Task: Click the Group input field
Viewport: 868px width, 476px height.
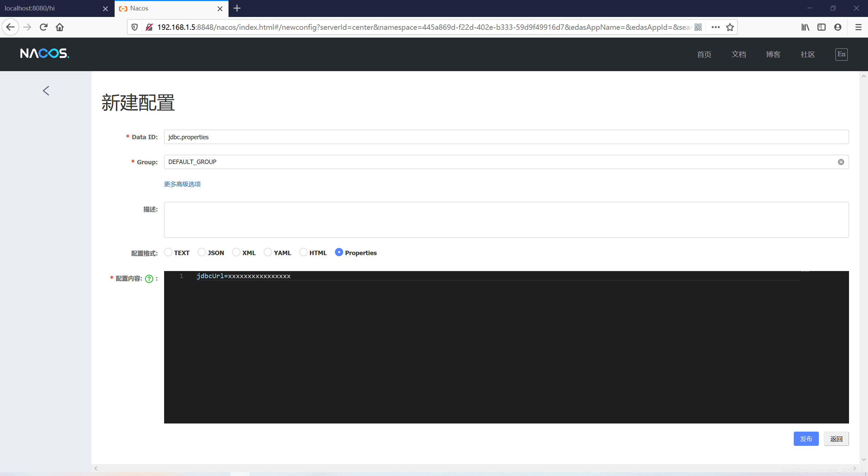Action: 507,162
